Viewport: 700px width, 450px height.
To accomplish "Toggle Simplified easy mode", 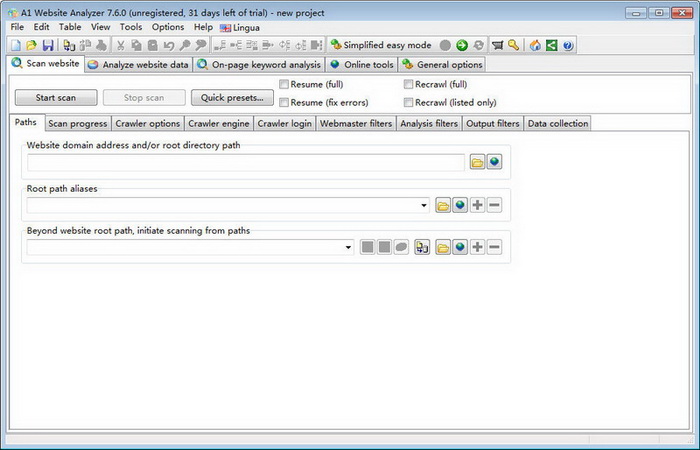I will tap(381, 45).
